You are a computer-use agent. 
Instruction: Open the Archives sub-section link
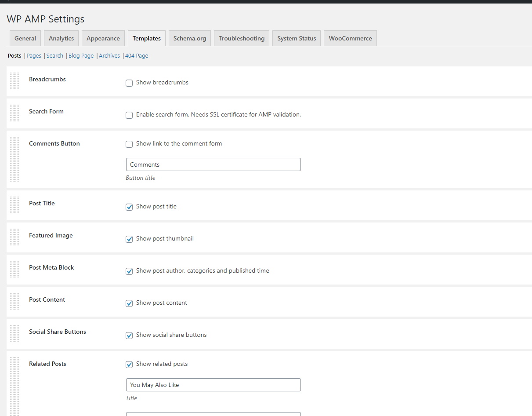pyautogui.click(x=109, y=56)
